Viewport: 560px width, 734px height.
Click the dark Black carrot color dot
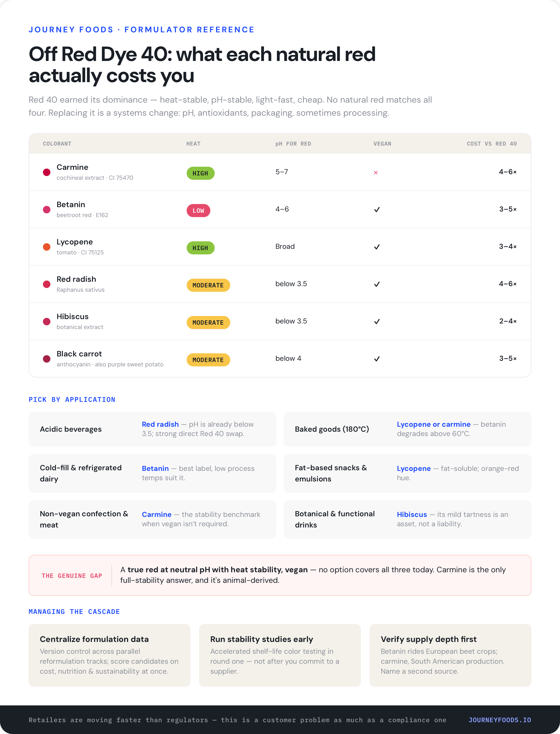[47, 359]
